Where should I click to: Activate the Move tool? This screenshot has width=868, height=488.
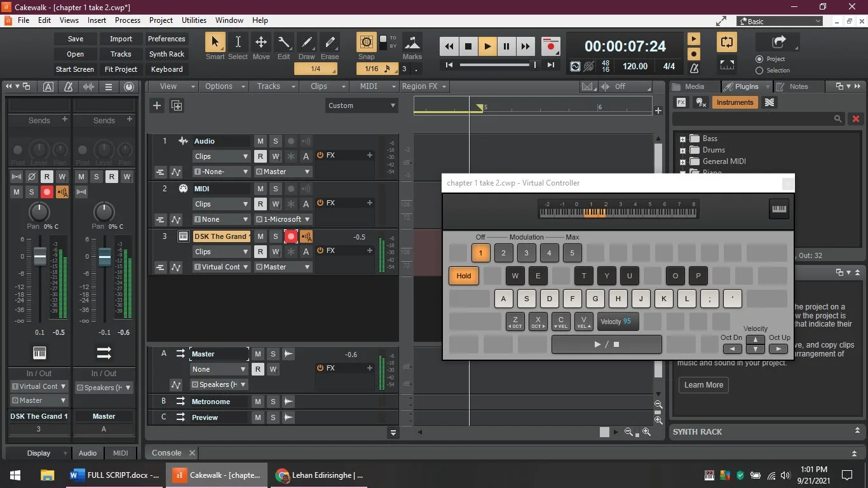(261, 43)
